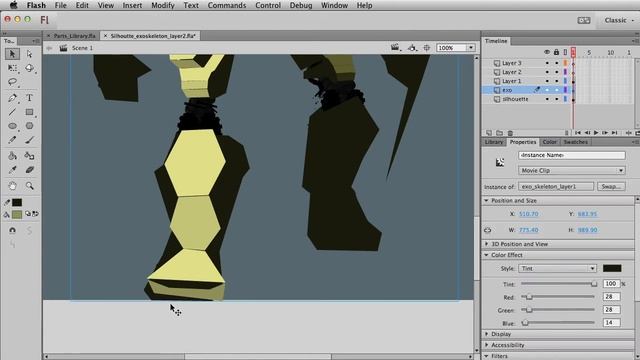Hide the silhouette layer visibility dot
640x360 pixels.
point(547,99)
